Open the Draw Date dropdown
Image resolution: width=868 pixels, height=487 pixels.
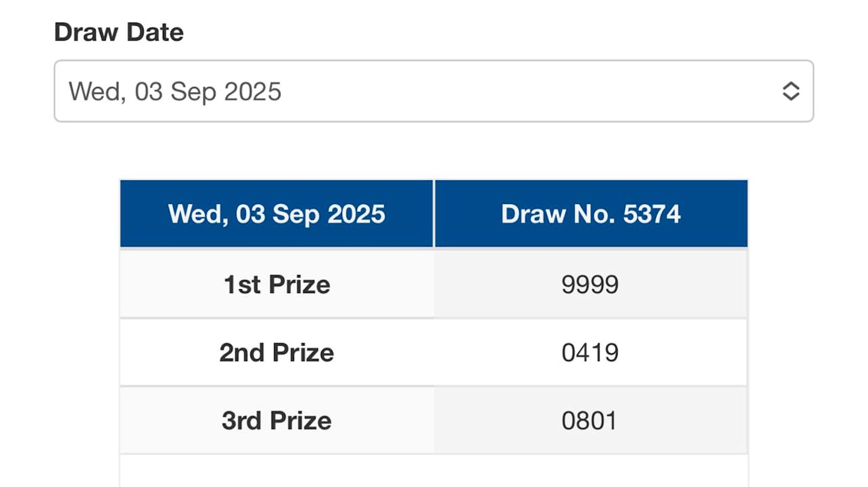tap(433, 91)
